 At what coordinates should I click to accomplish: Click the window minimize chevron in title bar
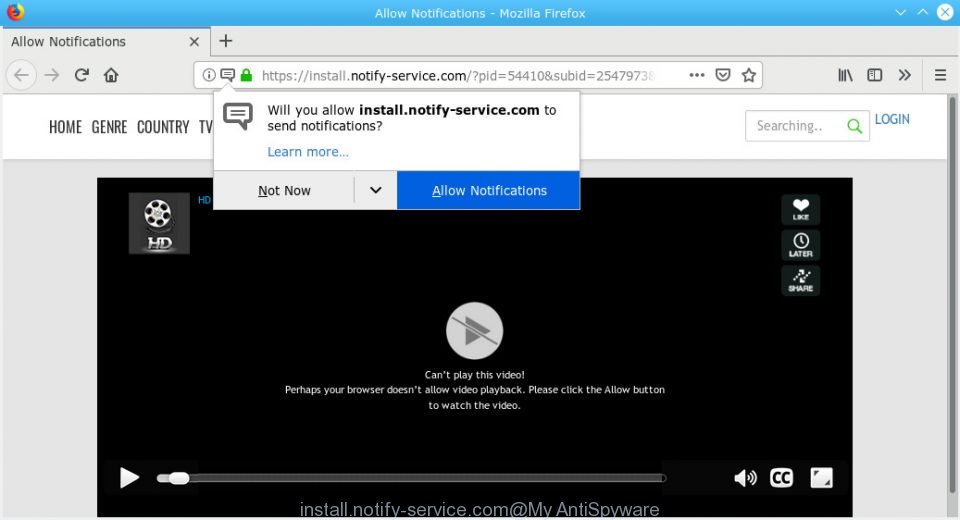[x=901, y=12]
